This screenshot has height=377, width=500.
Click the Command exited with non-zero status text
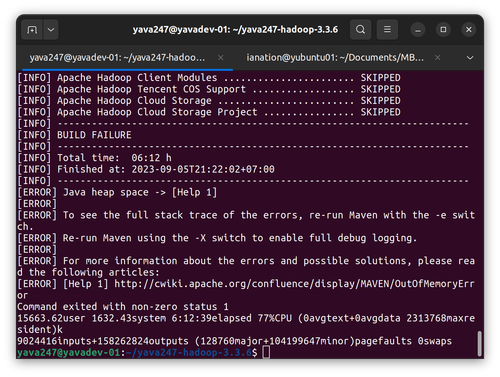pos(123,307)
